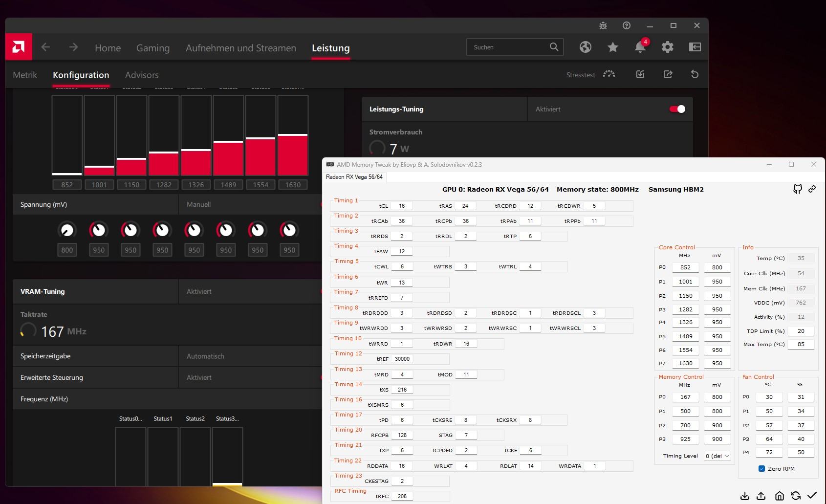
Task: Click Core Control P7 MHz field 1630
Action: click(686, 363)
